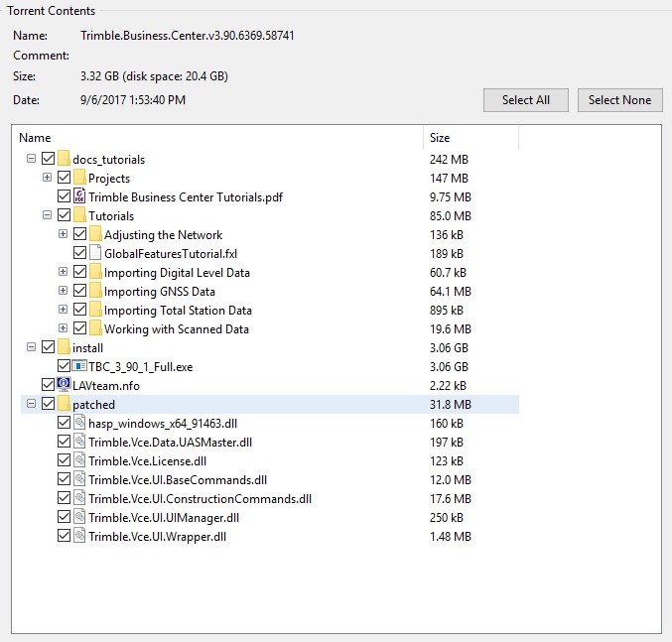Collapse the docs_tutorials folder tree
672x642 pixels.
[x=31, y=159]
